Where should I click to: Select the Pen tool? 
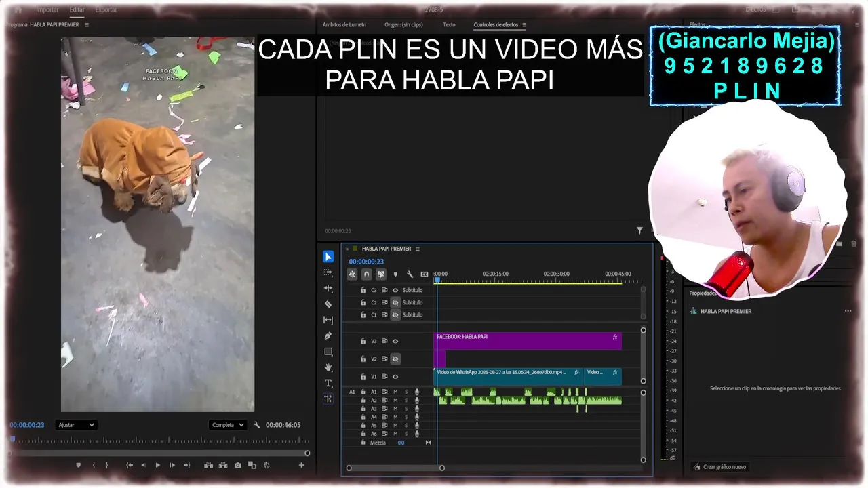(328, 335)
